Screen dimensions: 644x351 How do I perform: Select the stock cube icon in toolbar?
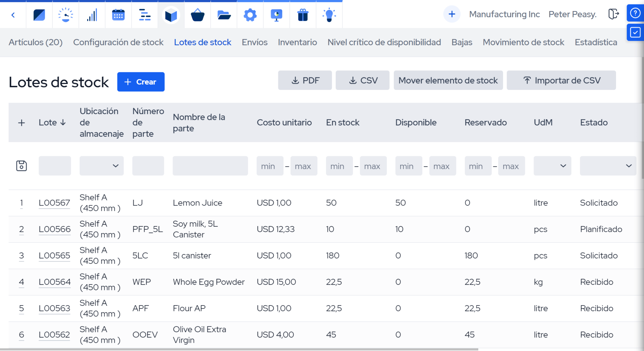pos(171,14)
